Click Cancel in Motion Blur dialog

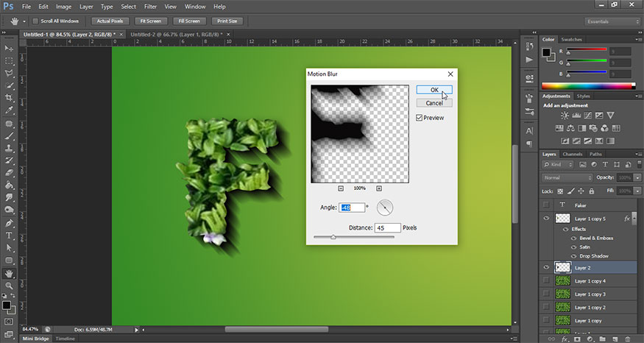[434, 103]
